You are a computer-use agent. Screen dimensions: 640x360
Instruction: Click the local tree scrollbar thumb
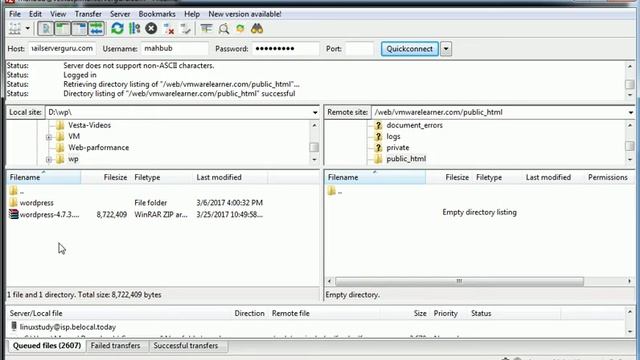tap(314, 147)
